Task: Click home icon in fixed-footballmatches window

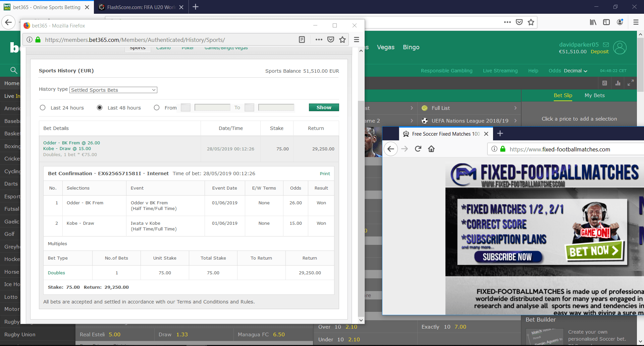Action: [431, 149]
